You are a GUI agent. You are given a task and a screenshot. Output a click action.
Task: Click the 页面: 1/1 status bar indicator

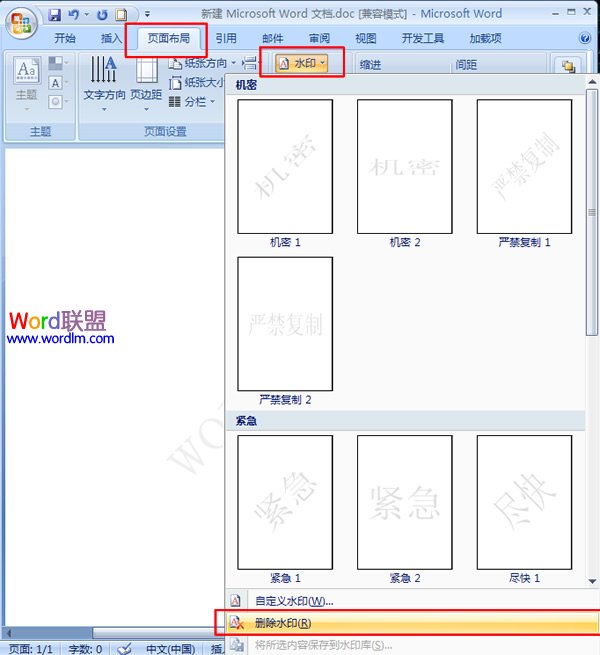coord(31,649)
